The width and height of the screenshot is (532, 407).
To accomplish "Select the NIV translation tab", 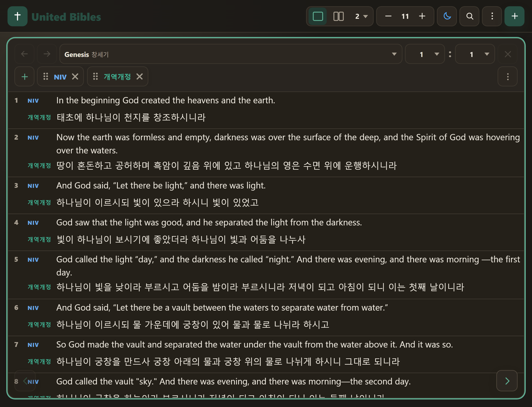I will pos(60,77).
